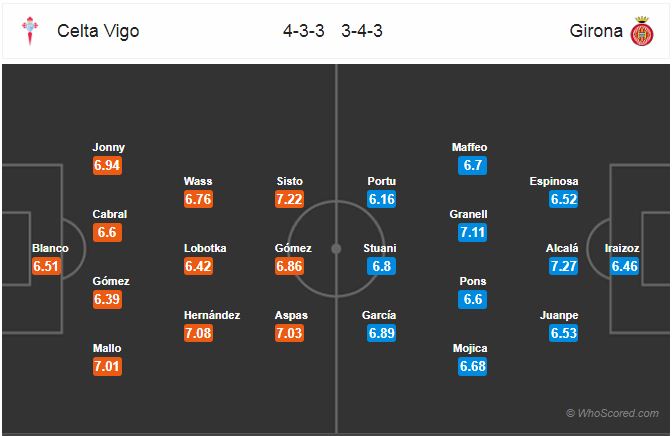Screen dimensions: 672x436
Task: Click Hernández's 7.08 rating badge
Action: [x=198, y=333]
